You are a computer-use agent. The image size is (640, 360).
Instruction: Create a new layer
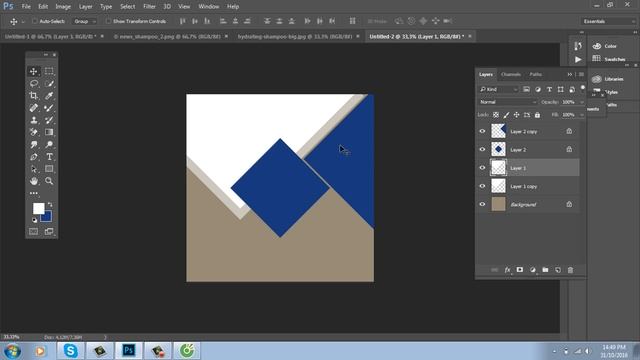(558, 270)
